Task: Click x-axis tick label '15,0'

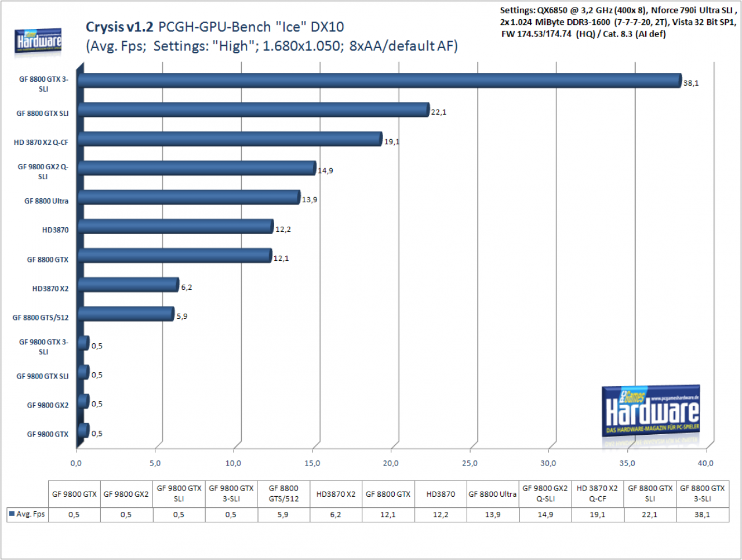Action: (x=312, y=463)
